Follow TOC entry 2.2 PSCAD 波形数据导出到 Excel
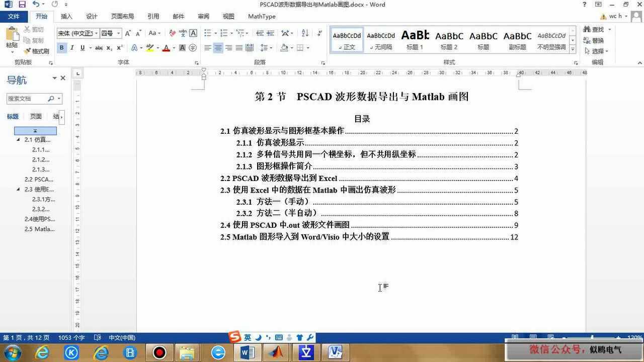 click(x=369, y=178)
